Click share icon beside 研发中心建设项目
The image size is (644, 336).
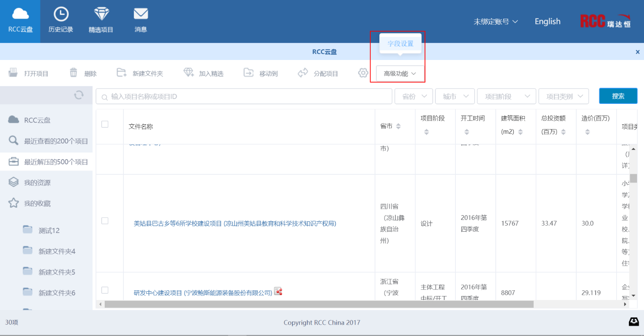click(278, 292)
